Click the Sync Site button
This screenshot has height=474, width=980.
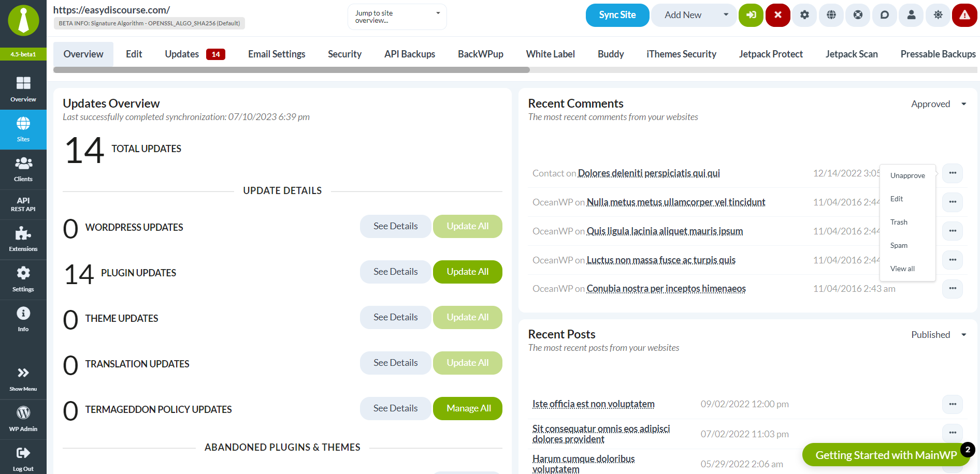(617, 15)
